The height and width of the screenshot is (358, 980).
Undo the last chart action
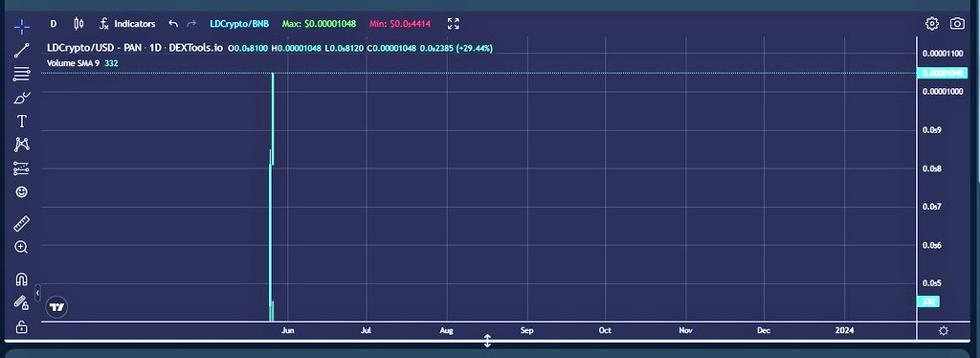[x=173, y=24]
